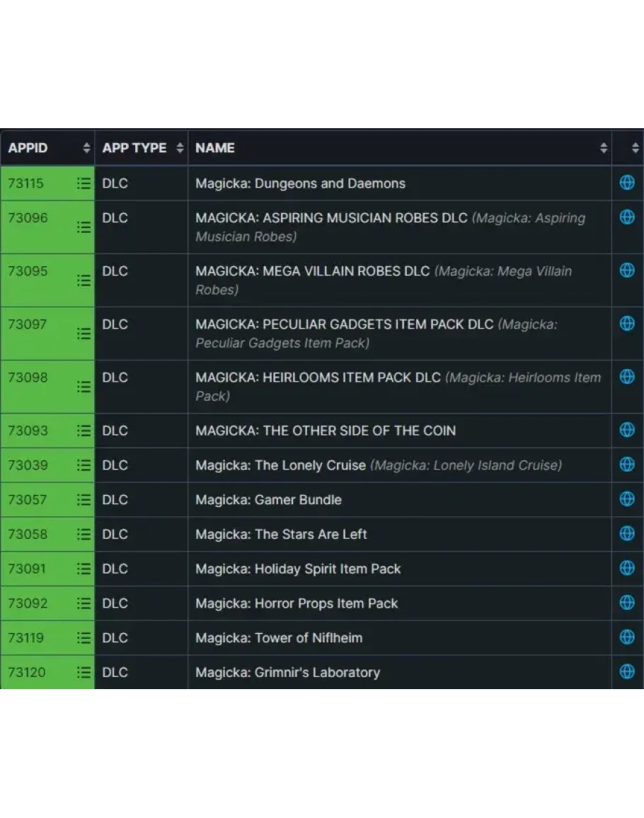This screenshot has width=644, height=818.
Task: Click the list icon next to 73095
Action: [x=84, y=280]
